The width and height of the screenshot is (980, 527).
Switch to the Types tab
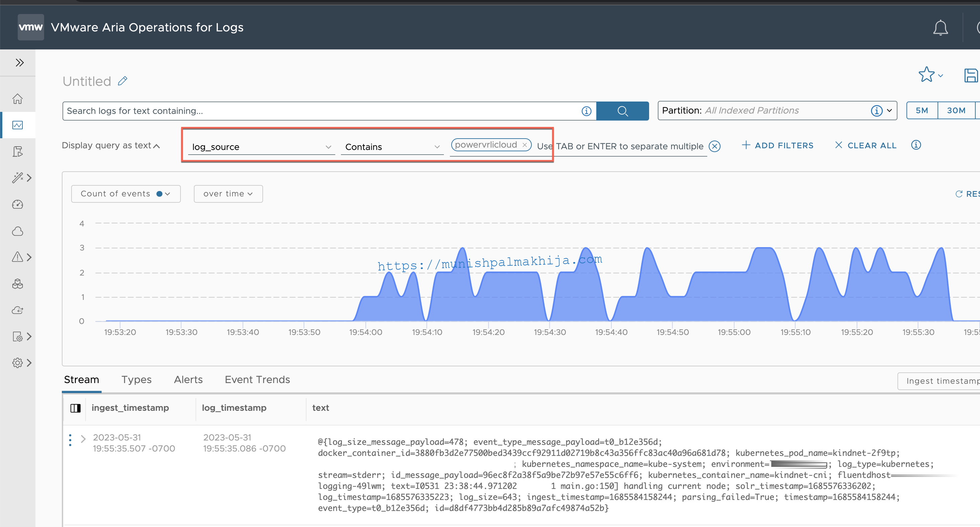click(136, 379)
